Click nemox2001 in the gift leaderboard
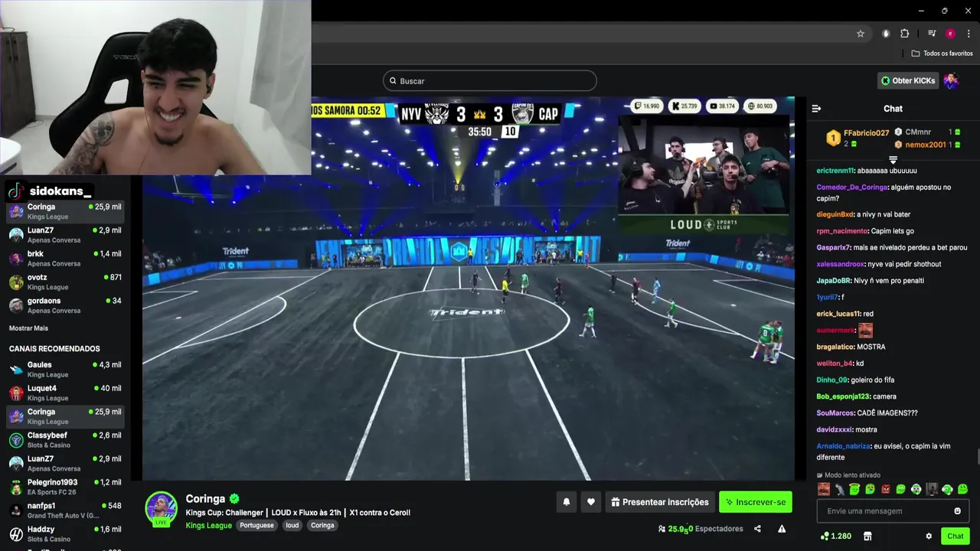This screenshot has height=551, width=980. pos(926,145)
